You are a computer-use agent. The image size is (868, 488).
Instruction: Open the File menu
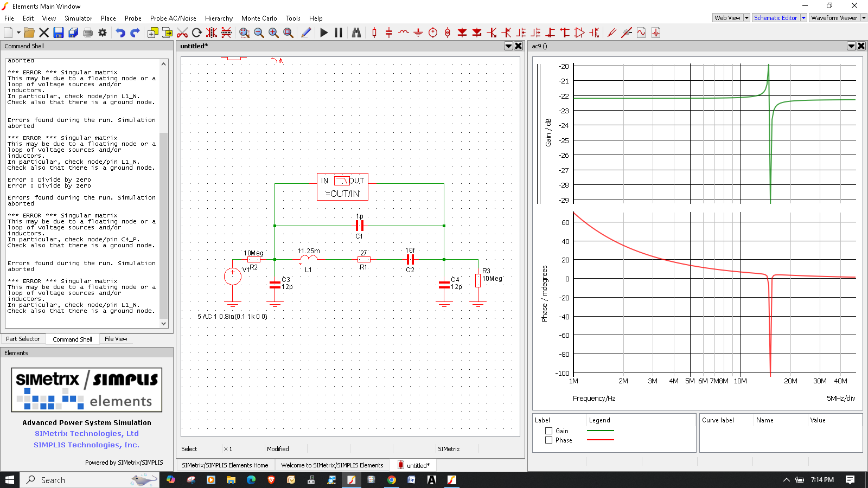9,18
